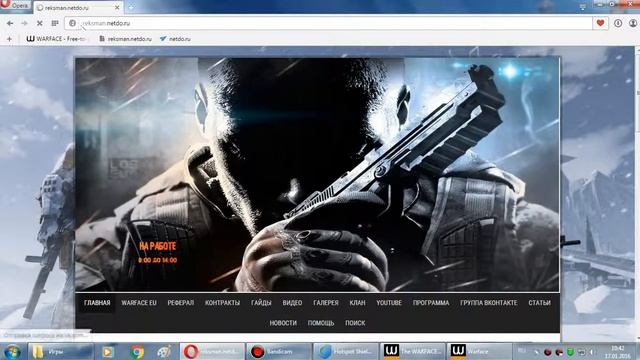Open the ГЛАВНАЯ menu item
The height and width of the screenshot is (360, 640).
97,303
